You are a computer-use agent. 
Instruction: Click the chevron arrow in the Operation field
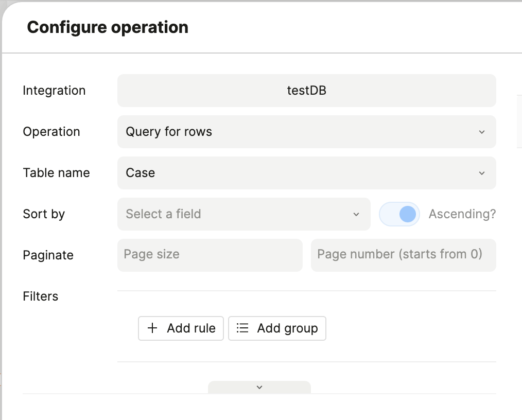pos(482,132)
